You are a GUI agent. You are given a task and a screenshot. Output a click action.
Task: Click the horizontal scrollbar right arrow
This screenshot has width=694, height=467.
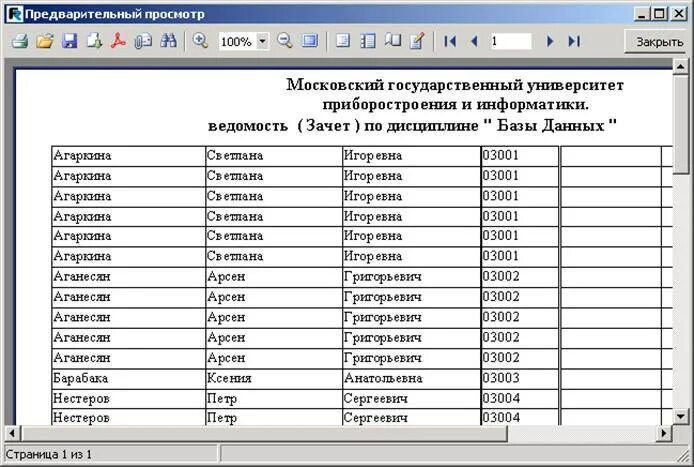tap(663, 432)
